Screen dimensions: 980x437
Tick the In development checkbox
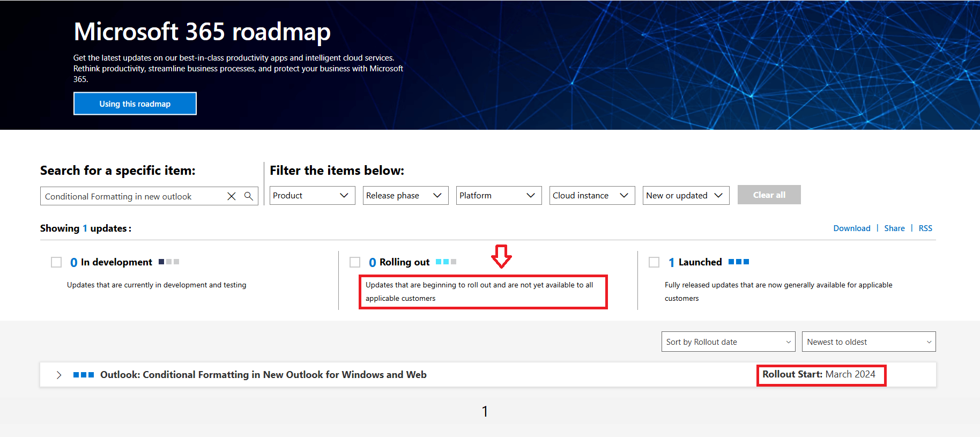point(56,262)
